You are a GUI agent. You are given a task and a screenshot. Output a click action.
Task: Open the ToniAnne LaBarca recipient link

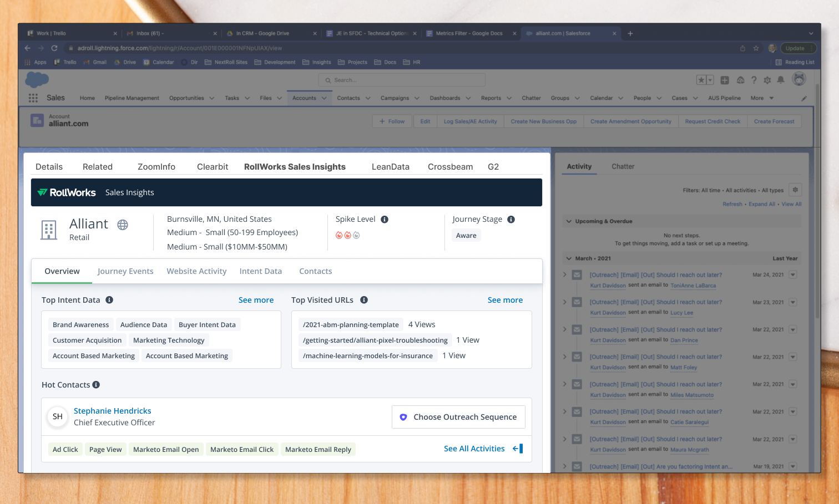point(693,286)
